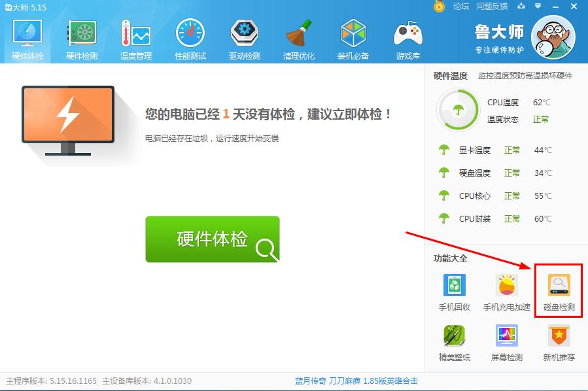Click the 功能大全 section heading

pyautogui.click(x=451, y=258)
